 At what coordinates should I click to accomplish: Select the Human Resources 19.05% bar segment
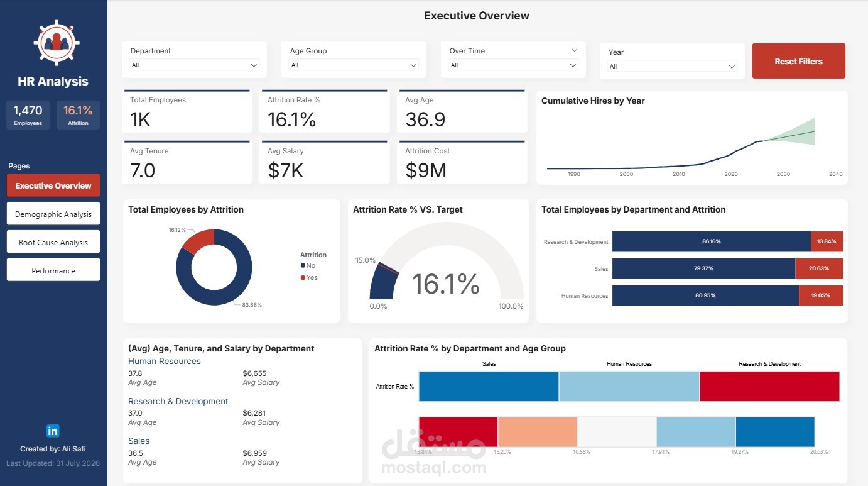point(821,295)
